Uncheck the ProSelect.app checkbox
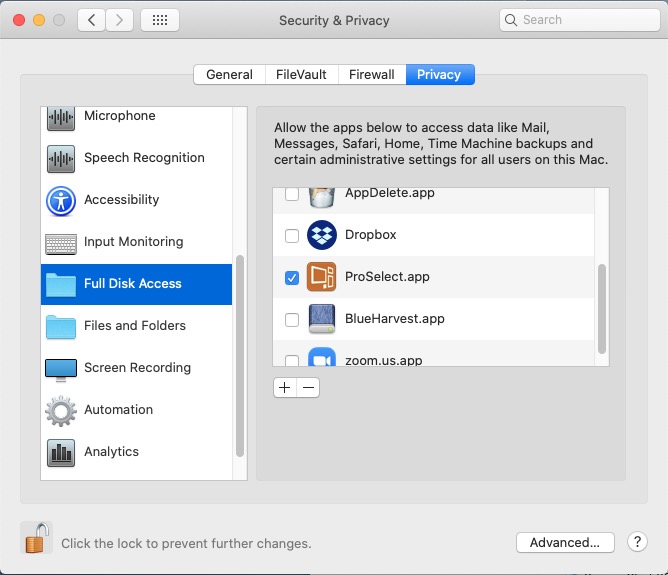The width and height of the screenshot is (668, 575). tap(292, 278)
